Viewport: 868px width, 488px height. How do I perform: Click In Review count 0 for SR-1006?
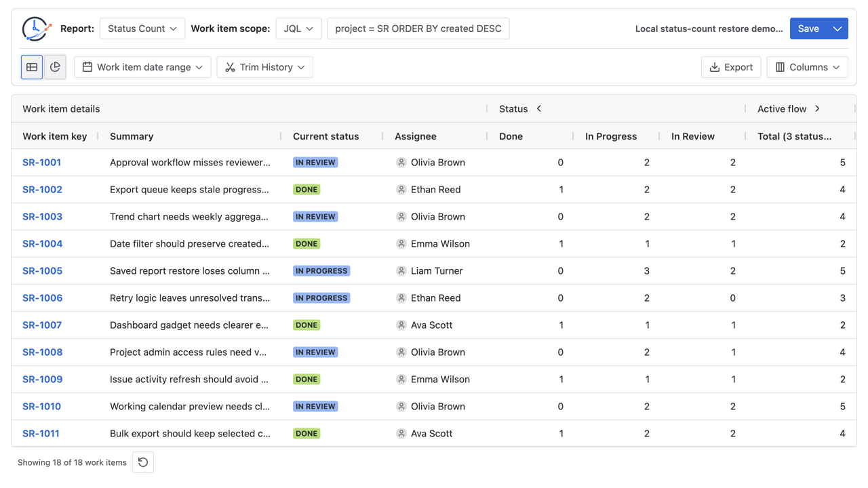pos(732,298)
